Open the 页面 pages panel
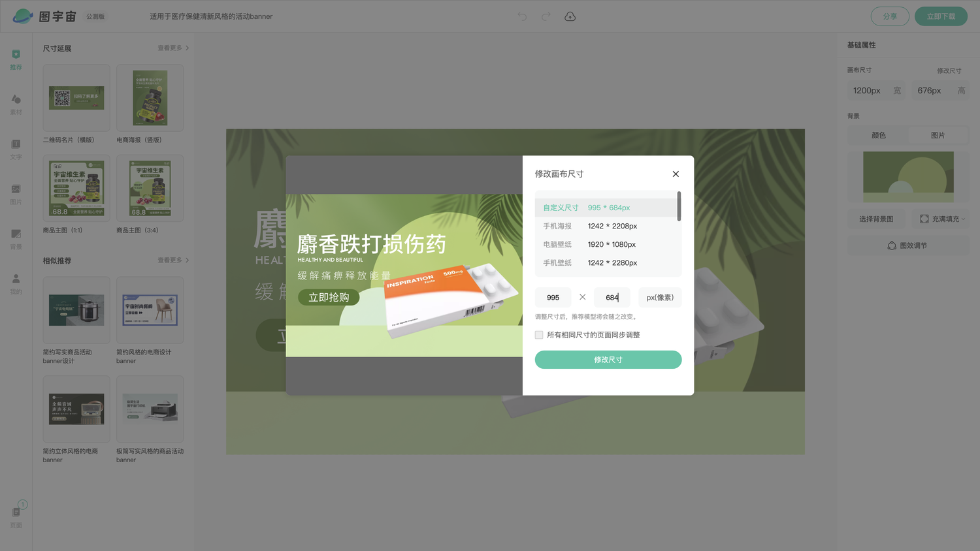Screen dimensions: 980x551 tap(16, 516)
